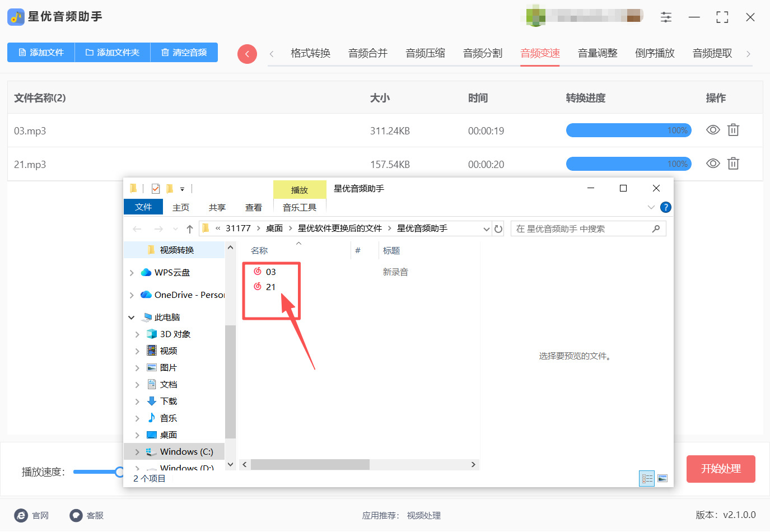Click the trash icon for 21.mp3
The height and width of the screenshot is (532, 770).
point(733,164)
